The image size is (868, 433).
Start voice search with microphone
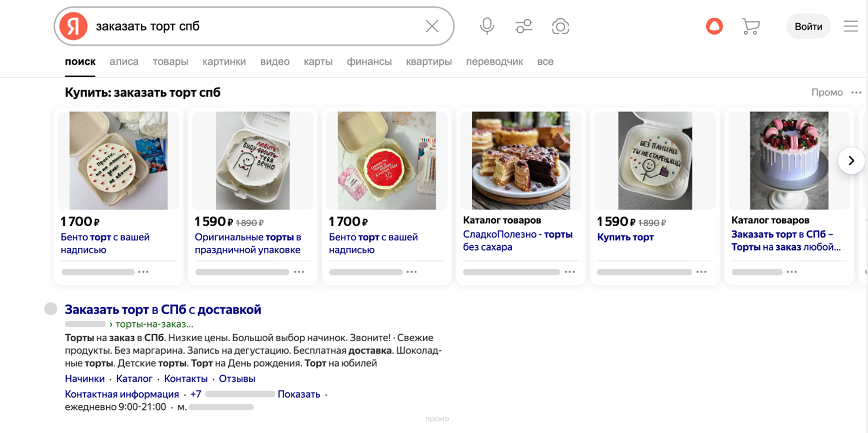click(x=487, y=26)
